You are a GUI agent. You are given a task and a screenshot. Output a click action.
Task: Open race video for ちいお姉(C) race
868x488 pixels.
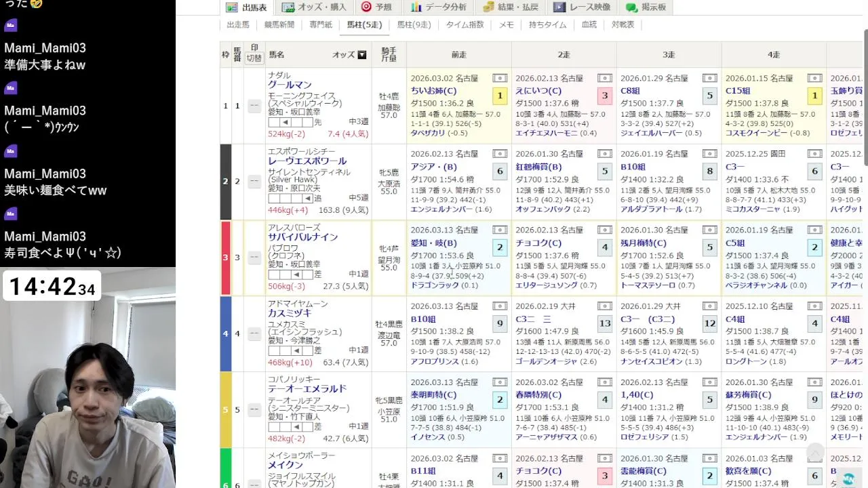coord(500,79)
